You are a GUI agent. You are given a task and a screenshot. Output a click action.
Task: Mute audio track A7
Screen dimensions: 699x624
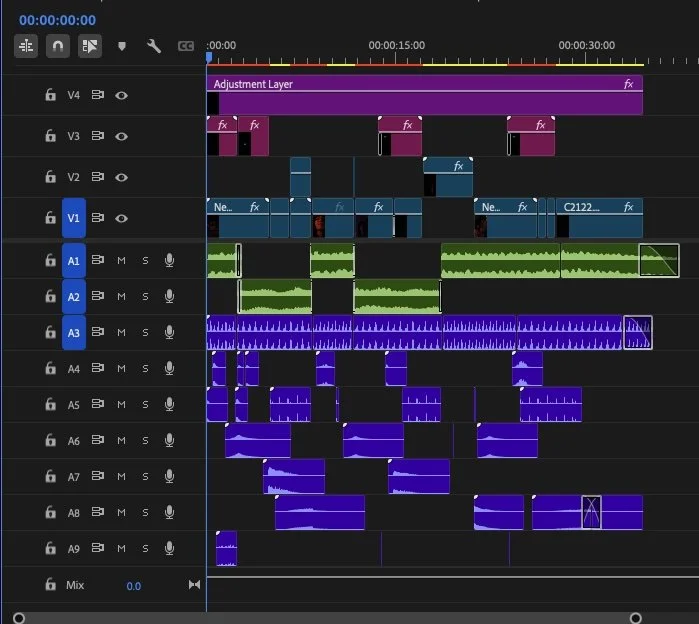point(121,476)
